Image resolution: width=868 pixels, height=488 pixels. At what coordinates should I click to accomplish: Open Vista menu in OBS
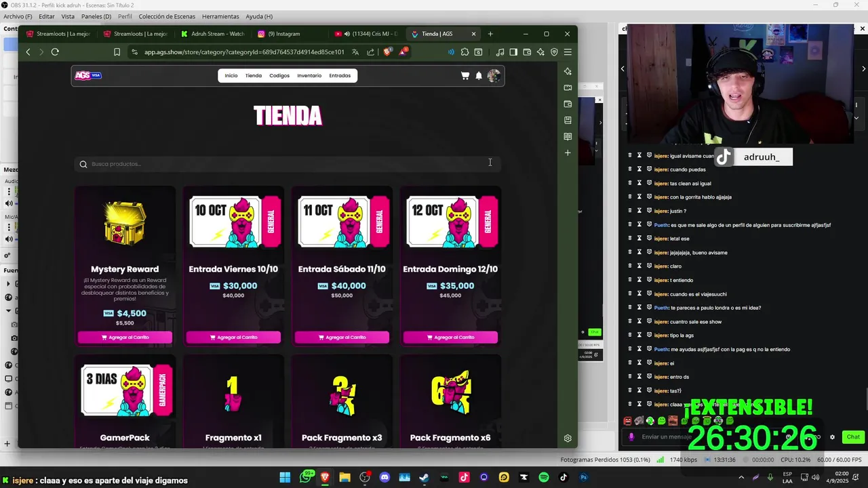pos(68,16)
